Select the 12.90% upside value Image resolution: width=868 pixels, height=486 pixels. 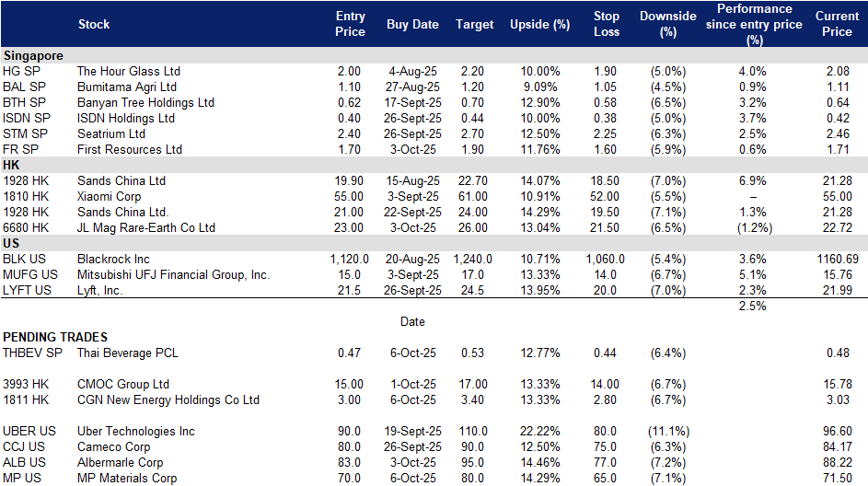coord(539,102)
